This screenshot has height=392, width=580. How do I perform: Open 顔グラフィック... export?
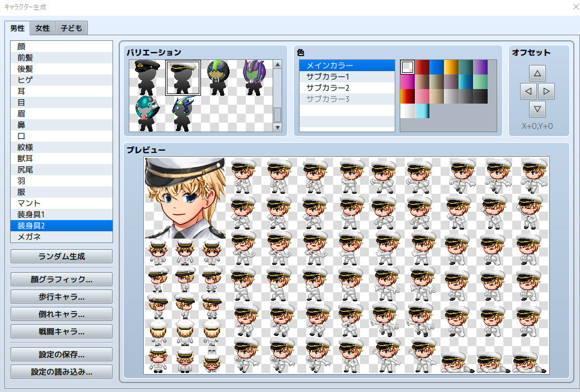point(62,279)
